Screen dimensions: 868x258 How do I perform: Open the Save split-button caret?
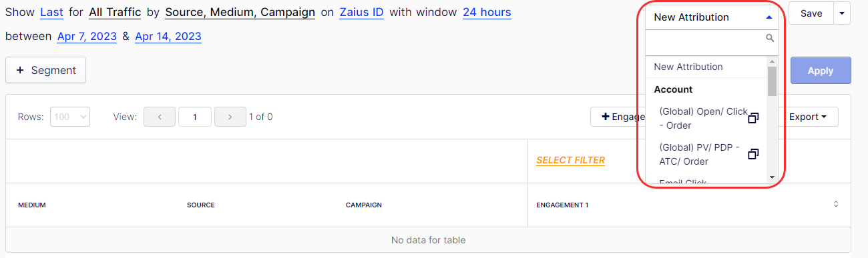(841, 13)
